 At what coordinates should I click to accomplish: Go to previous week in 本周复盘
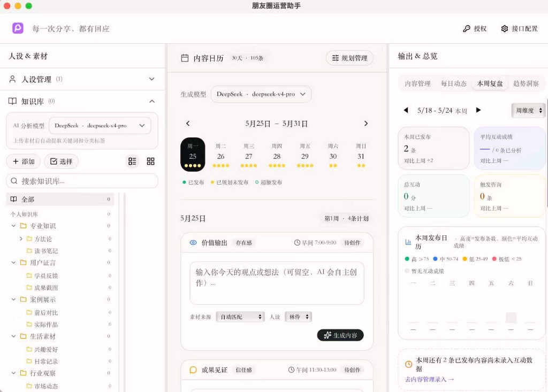(406, 110)
